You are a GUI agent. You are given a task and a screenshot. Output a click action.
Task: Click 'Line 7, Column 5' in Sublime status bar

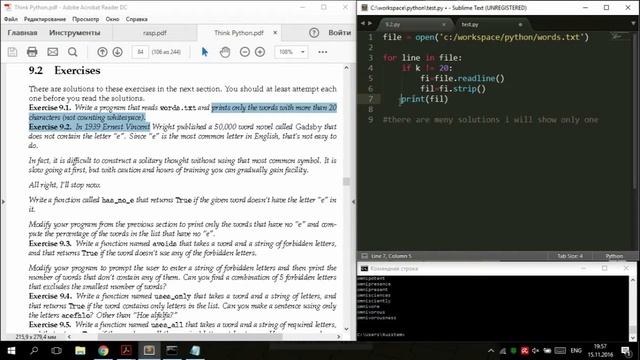(391, 256)
